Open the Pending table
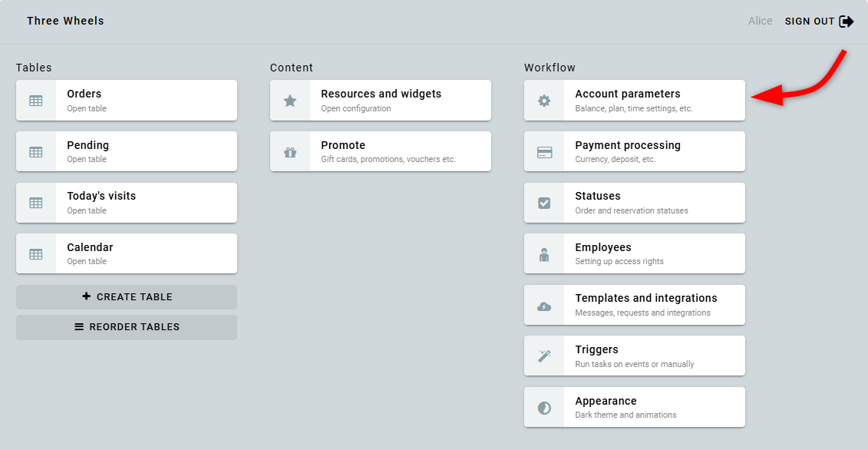Image resolution: width=868 pixels, height=450 pixels. [127, 151]
